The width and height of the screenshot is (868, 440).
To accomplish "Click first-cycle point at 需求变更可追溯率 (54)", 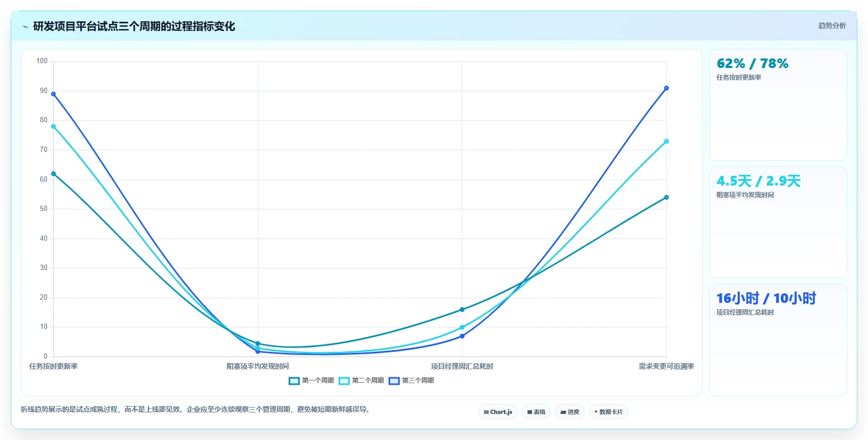I will (667, 197).
